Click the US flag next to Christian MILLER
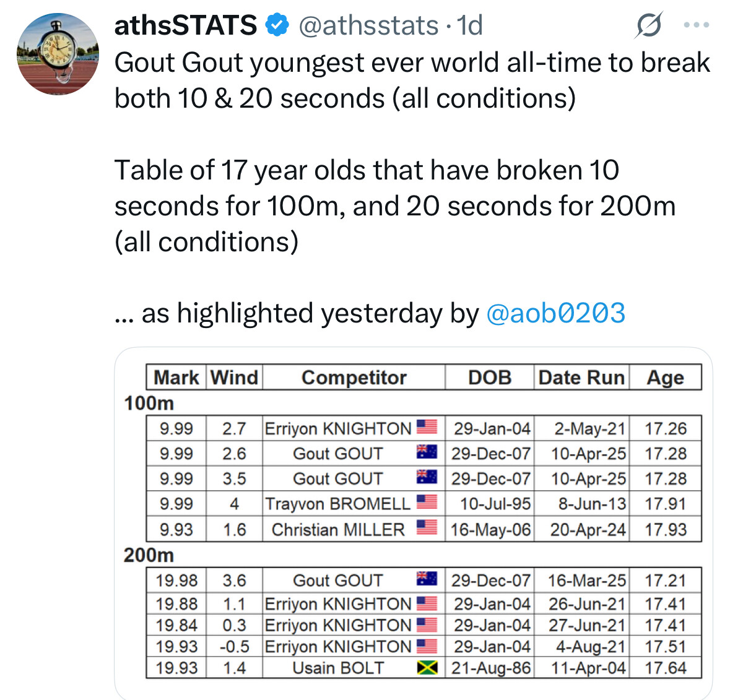 [x=427, y=527]
